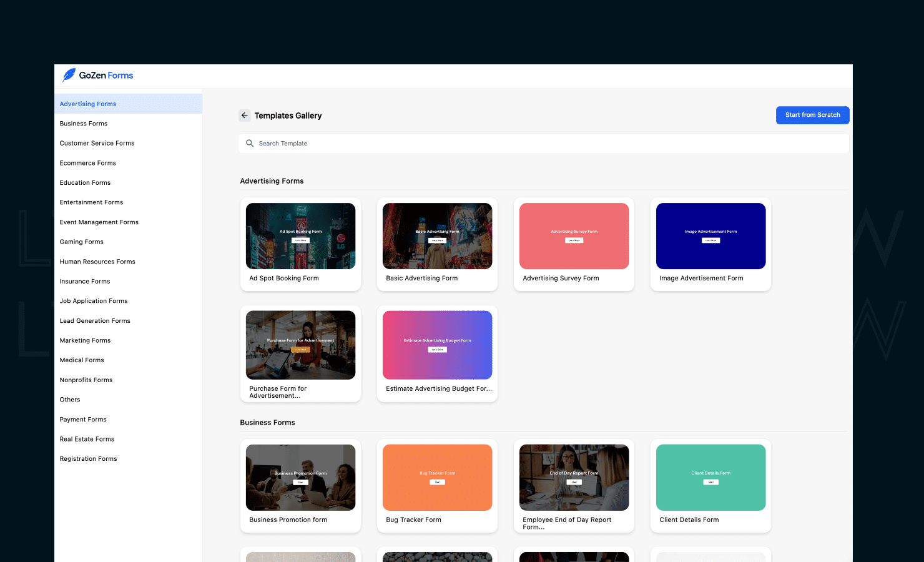Open the Client Details Form template
Screen dimensions: 924x562
[710, 477]
